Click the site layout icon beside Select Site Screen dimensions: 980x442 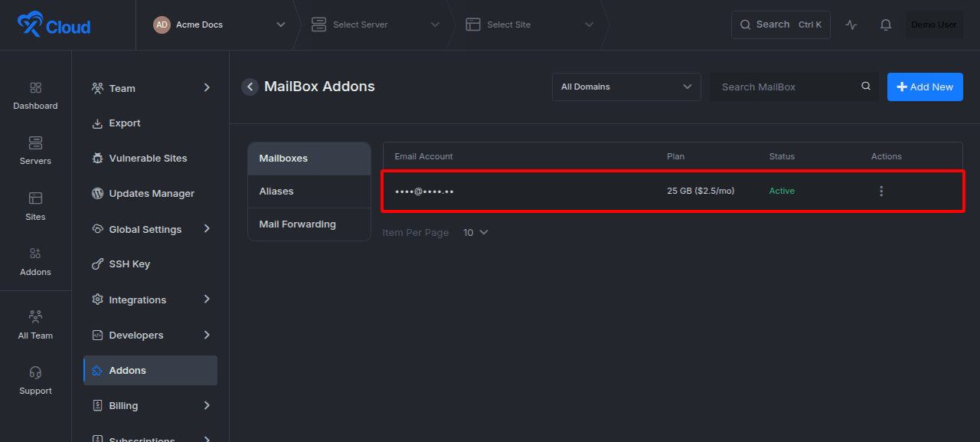(473, 25)
